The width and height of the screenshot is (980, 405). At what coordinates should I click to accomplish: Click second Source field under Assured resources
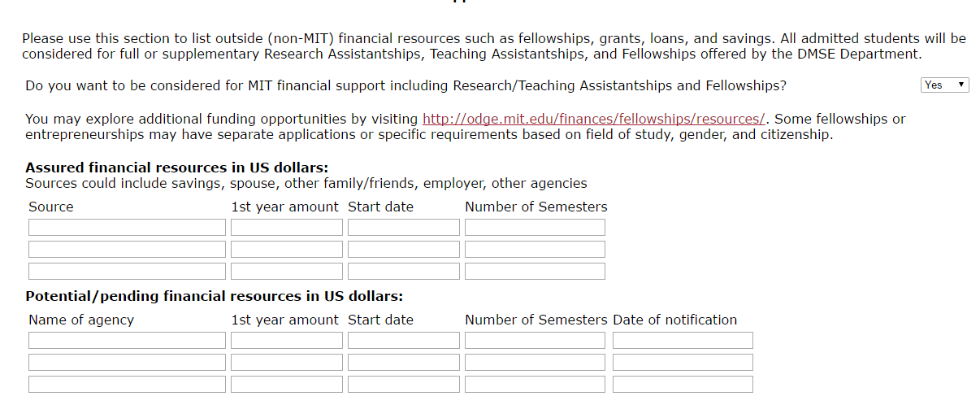[x=127, y=250]
